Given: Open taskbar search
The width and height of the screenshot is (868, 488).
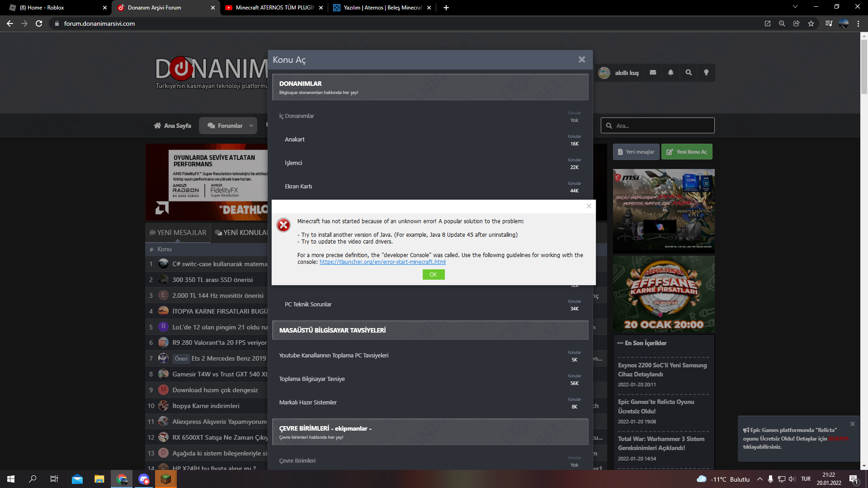Looking at the screenshot, I should tap(33, 479).
